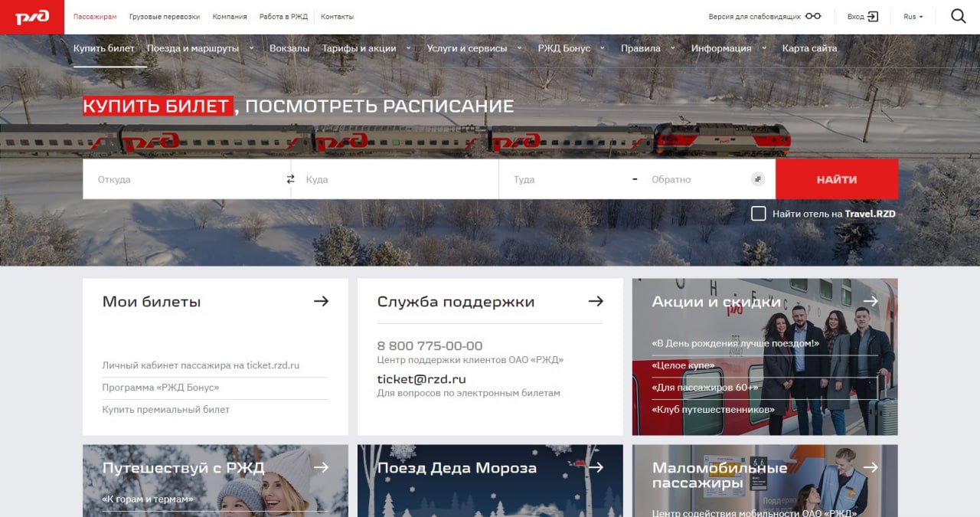Open the Rus language dropdown

click(913, 17)
